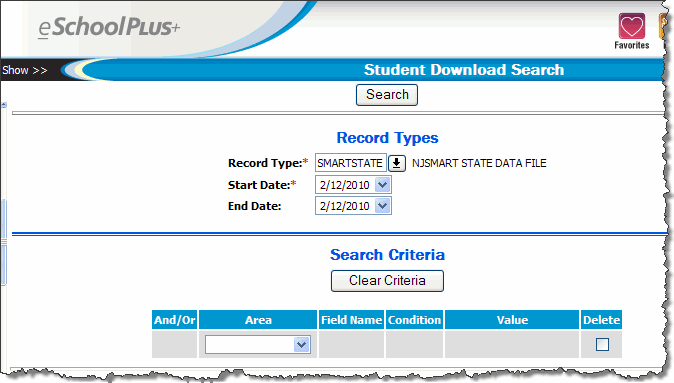The image size is (674, 383).
Task: Click the Area column header
Action: [x=258, y=320]
